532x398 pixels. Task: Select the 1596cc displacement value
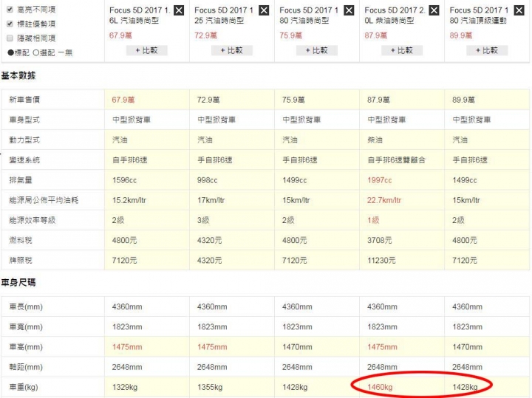pos(125,180)
